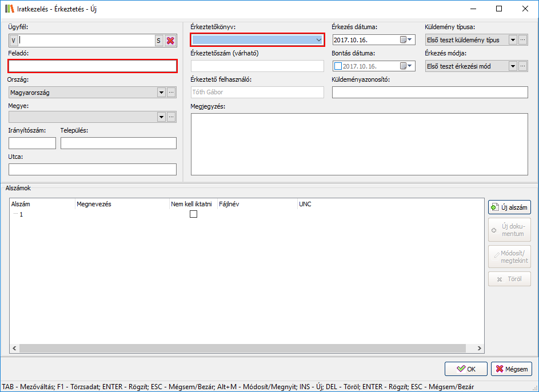
Task: Expand the Érkezés módja dropdown
Action: (x=513, y=66)
